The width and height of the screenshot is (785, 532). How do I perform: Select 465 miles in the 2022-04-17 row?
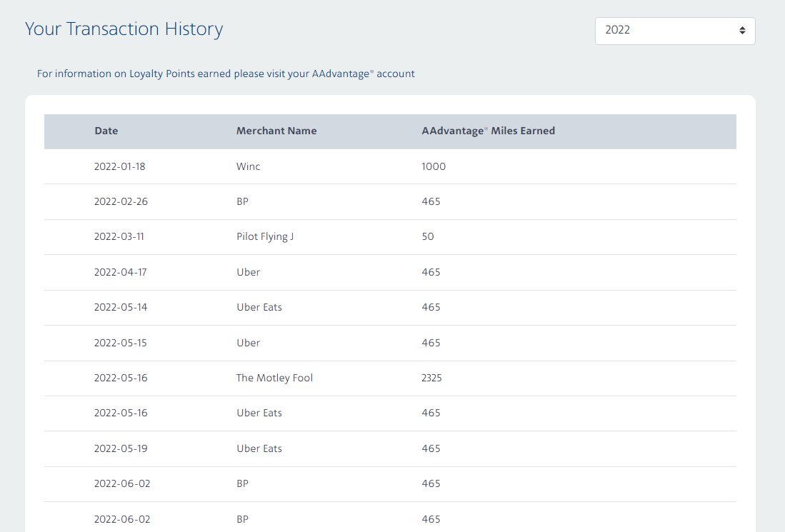(431, 272)
